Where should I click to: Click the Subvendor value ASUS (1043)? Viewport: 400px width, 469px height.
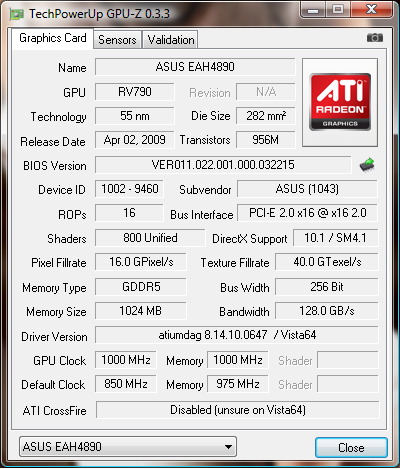pyautogui.click(x=307, y=189)
